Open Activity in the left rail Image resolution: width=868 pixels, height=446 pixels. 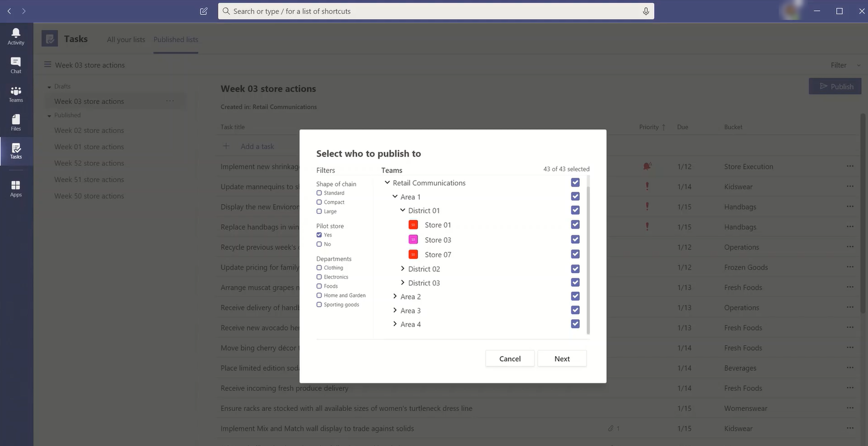tap(16, 36)
